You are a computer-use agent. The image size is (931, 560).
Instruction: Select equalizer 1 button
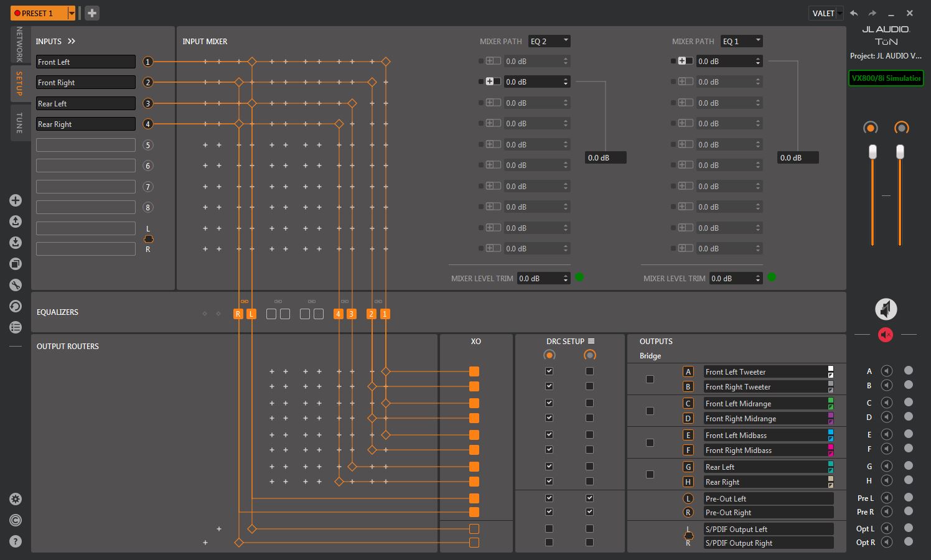(x=385, y=314)
